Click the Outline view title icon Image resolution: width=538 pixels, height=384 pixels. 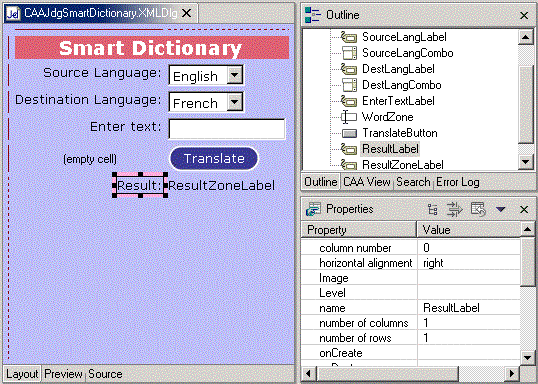pos(313,15)
